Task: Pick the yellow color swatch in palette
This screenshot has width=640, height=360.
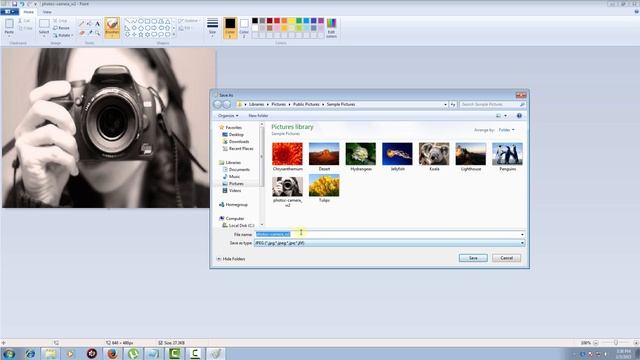Action: 291,21
